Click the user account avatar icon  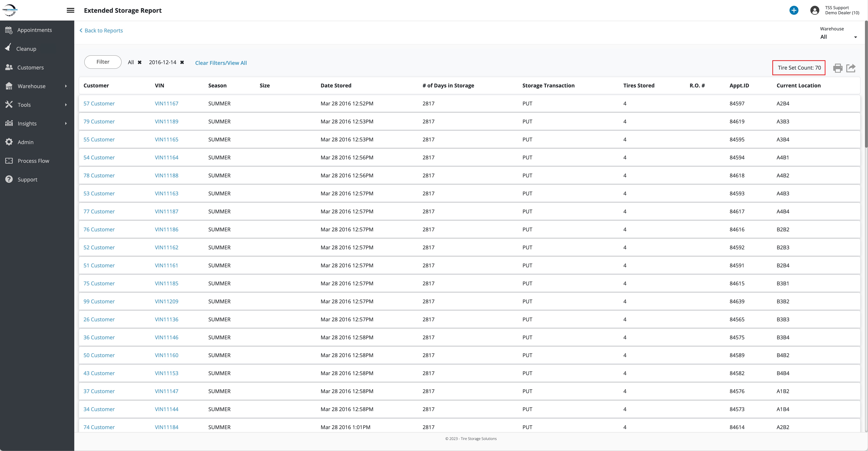[814, 11]
